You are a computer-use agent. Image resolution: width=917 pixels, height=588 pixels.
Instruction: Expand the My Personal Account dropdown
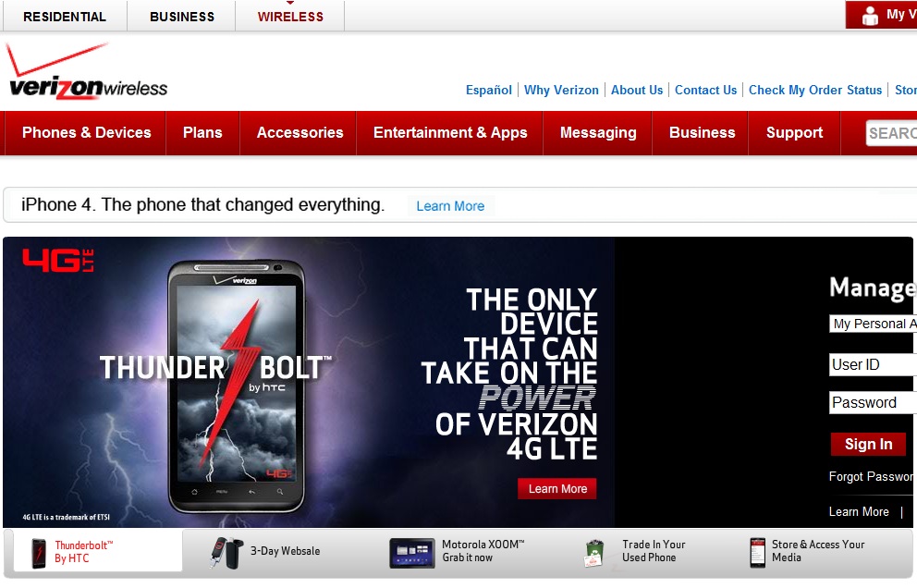(x=873, y=324)
